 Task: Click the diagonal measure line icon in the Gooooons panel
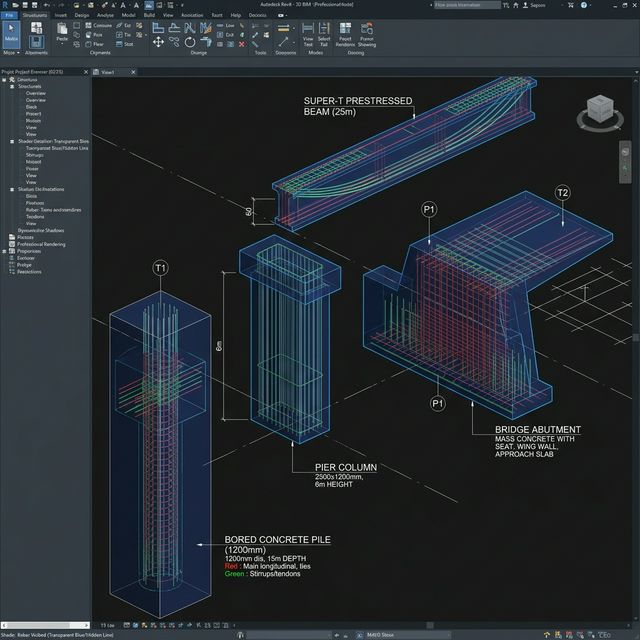click(x=283, y=42)
